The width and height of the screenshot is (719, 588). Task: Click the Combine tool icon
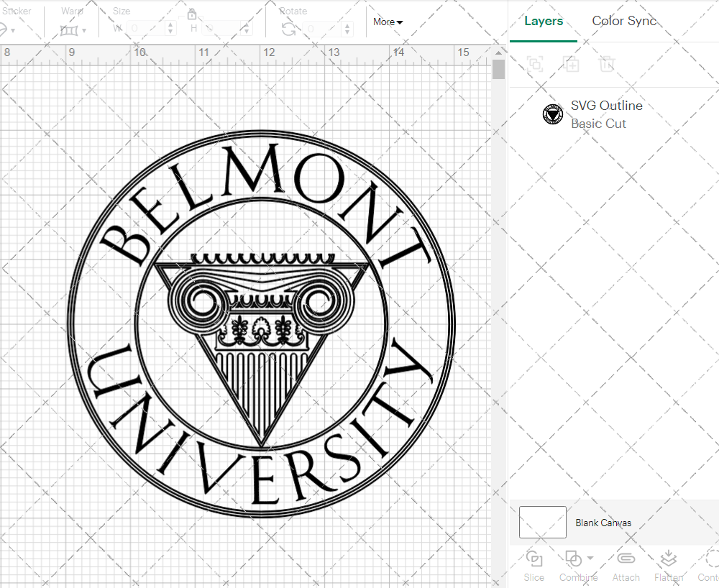[574, 559]
